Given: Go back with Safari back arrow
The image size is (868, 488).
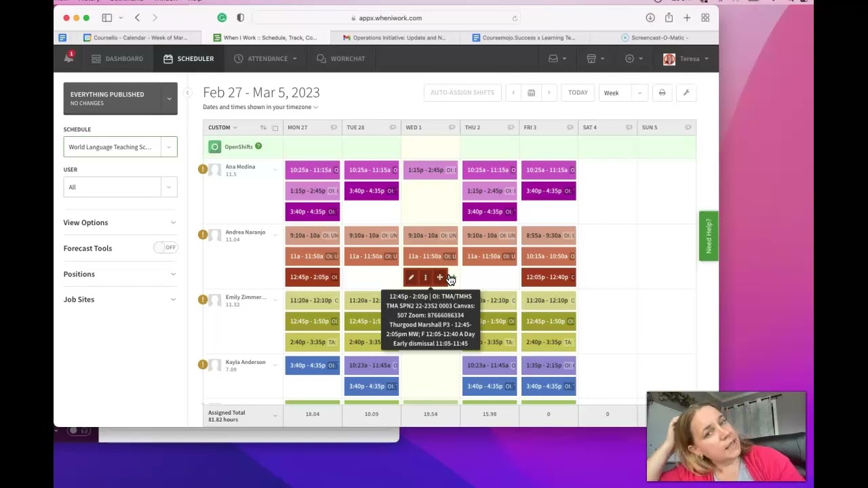Looking at the screenshot, I should pos(138,18).
